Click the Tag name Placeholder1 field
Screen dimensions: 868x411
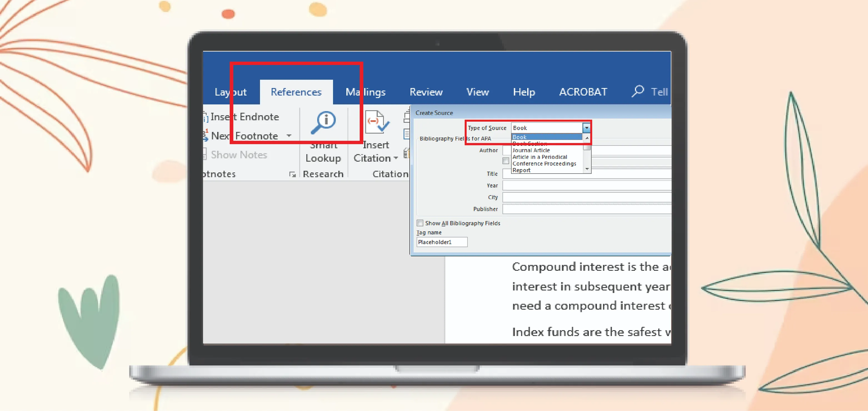tap(442, 242)
